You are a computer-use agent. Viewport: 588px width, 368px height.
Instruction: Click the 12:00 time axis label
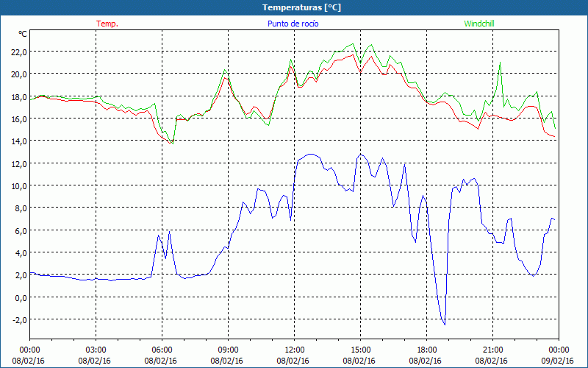[295, 350]
